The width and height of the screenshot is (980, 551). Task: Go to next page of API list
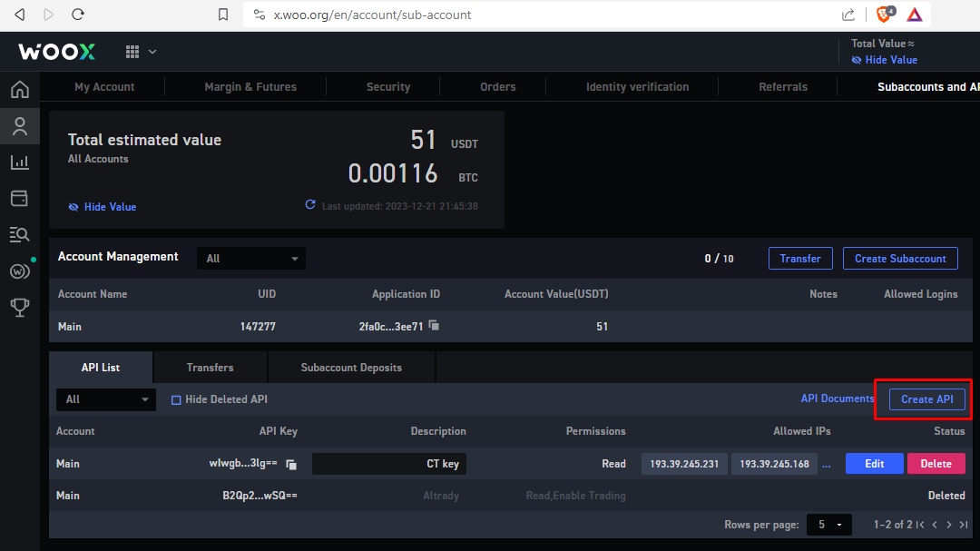[949, 525]
